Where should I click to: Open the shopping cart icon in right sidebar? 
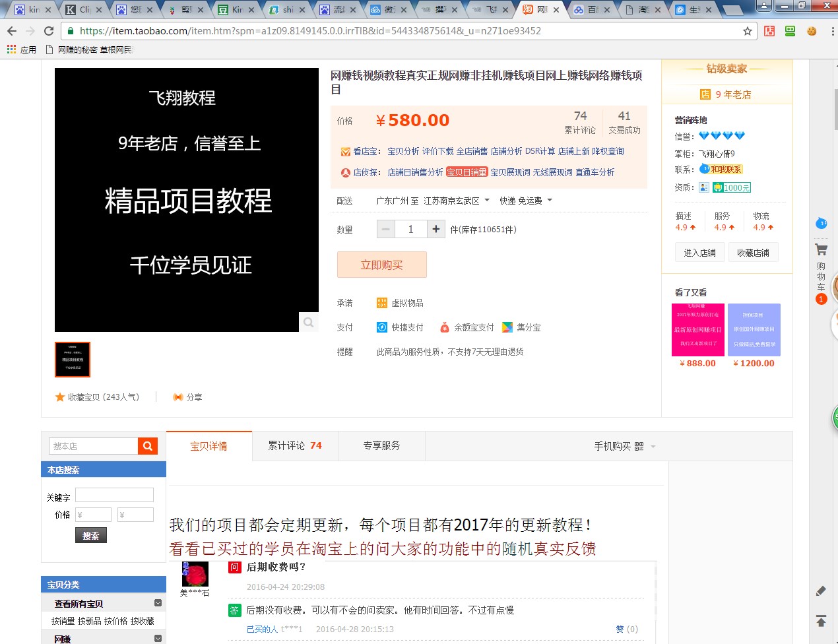[821, 250]
